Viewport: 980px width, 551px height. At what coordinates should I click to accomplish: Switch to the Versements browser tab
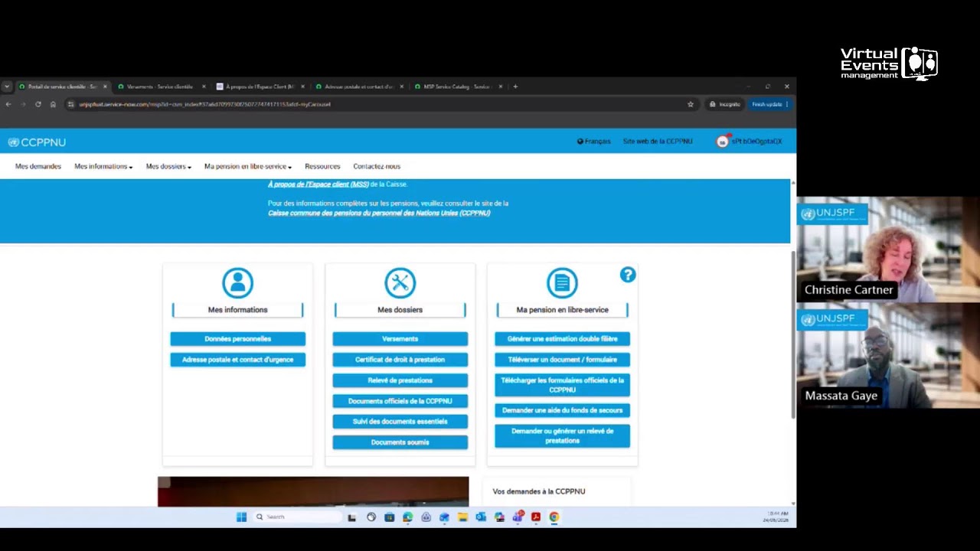(161, 86)
